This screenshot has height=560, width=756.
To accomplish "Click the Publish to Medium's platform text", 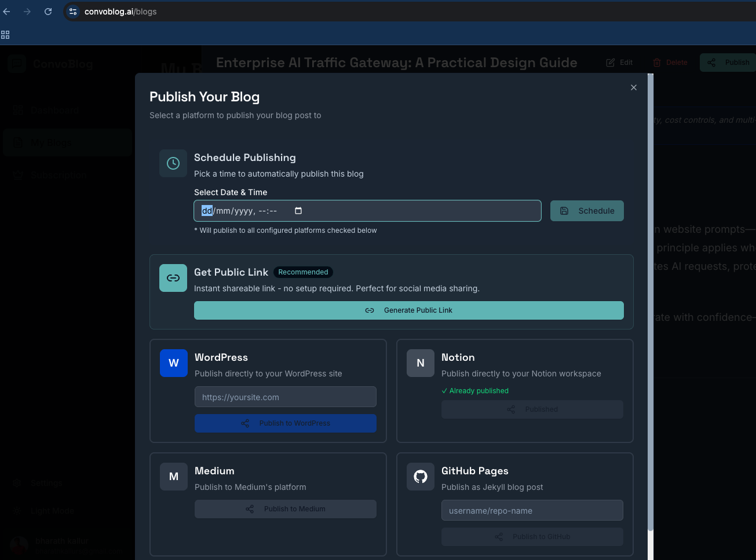I will pyautogui.click(x=250, y=487).
